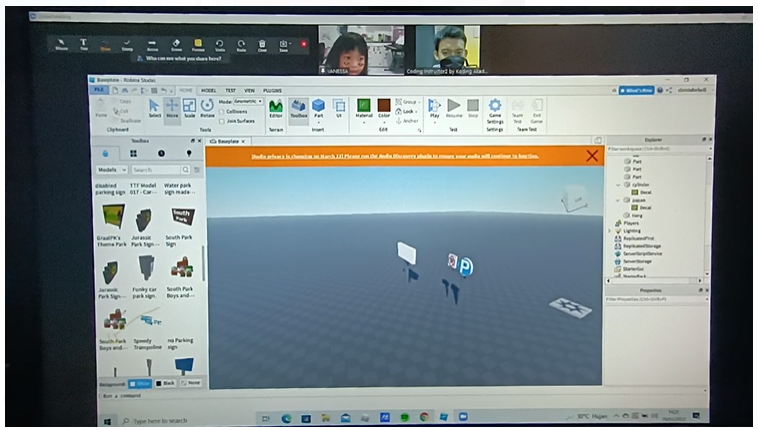Select the yellow Zoom Format color swatch
The width and height of the screenshot is (758, 430).
point(198,43)
